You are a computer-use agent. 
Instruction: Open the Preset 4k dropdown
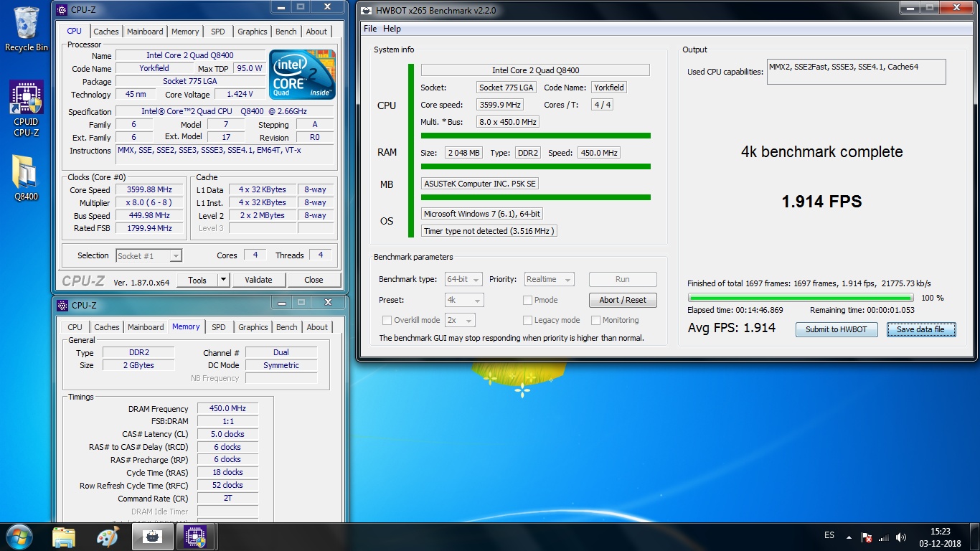point(463,300)
